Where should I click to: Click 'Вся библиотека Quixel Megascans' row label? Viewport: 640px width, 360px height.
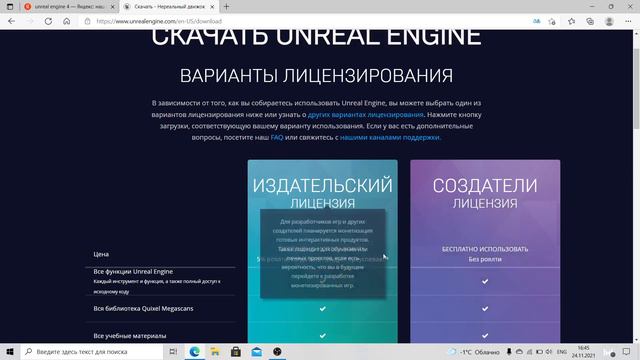143,309
